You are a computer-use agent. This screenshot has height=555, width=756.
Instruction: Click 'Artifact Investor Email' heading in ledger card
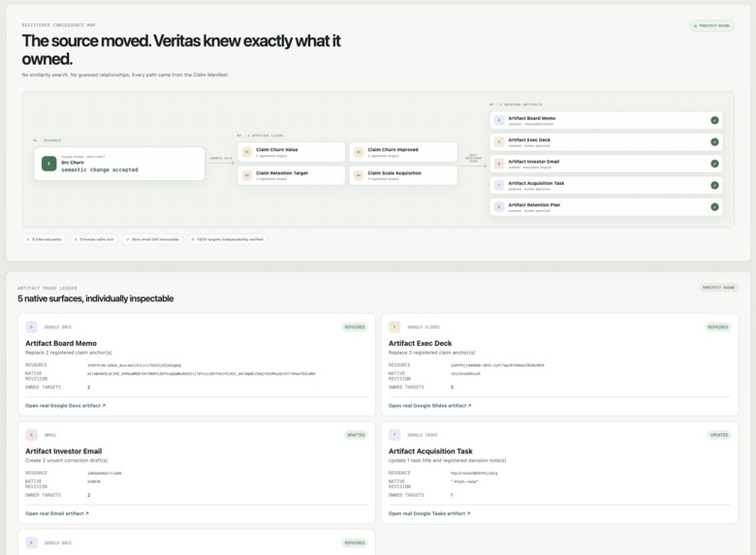coord(64,451)
